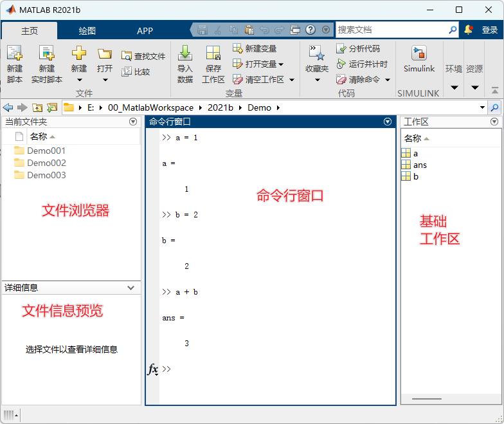Click 登录 to sign in
Screen dimensions: 504x424
(x=490, y=30)
